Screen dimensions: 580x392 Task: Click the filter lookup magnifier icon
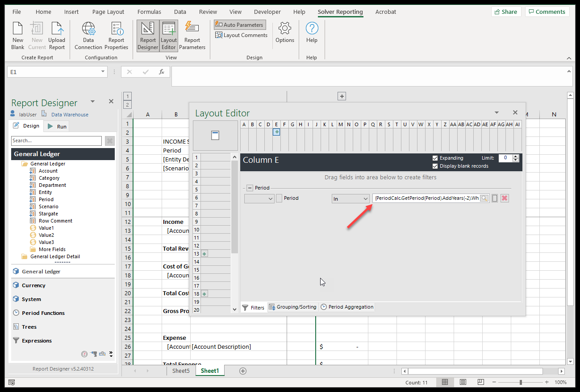(484, 198)
